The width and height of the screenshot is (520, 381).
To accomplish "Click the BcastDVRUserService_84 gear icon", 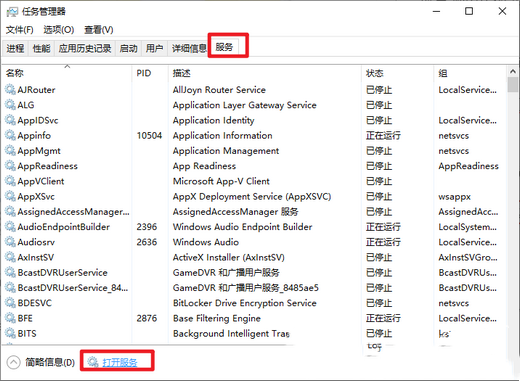I will click(x=10, y=288).
